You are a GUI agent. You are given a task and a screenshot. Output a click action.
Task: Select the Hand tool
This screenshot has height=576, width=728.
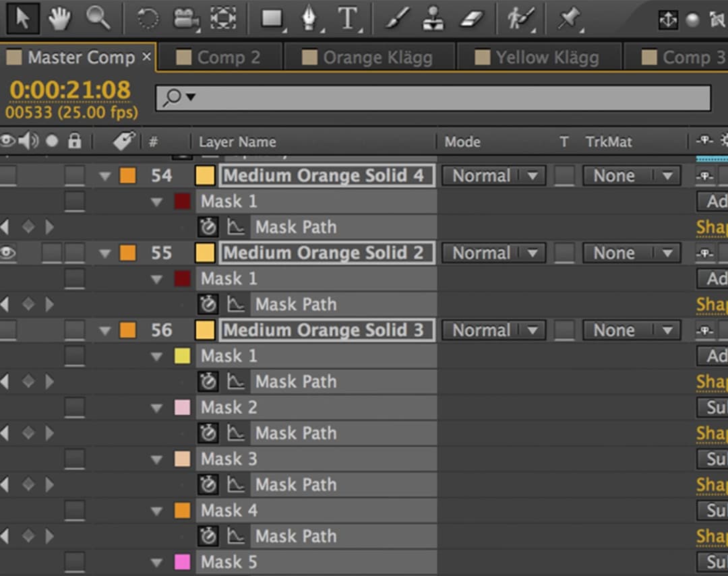pos(60,18)
